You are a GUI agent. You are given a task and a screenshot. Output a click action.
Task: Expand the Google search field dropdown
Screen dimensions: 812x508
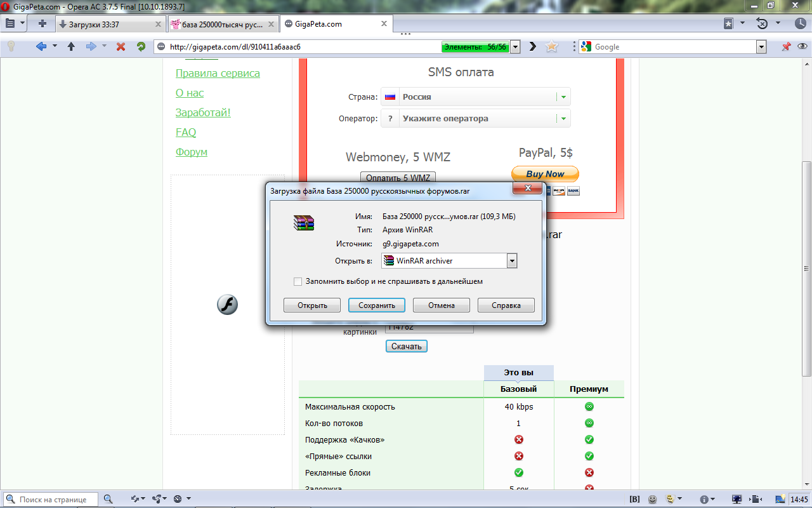coord(761,46)
